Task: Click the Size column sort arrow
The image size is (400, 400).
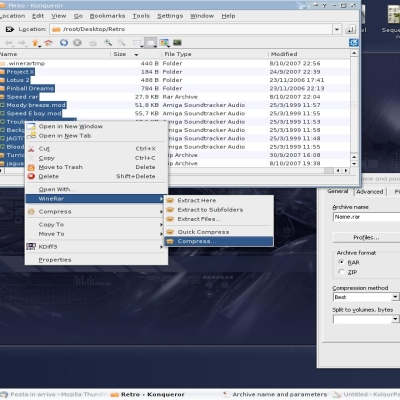Action: [x=136, y=54]
